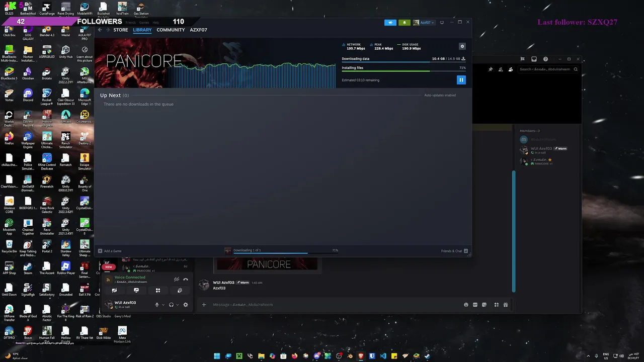Deafen Discord audio with headphone icon
This screenshot has height=362, width=644.
point(171,305)
